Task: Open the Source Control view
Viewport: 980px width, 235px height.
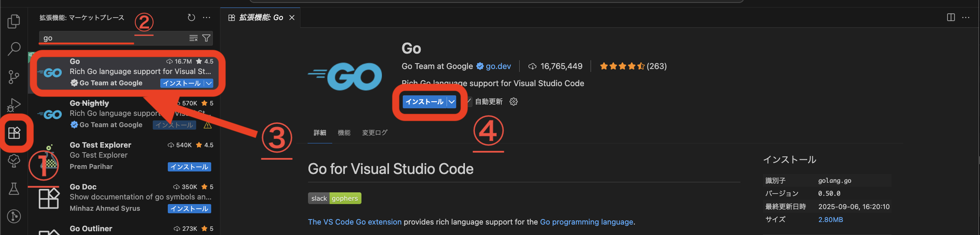Action: point(14,77)
